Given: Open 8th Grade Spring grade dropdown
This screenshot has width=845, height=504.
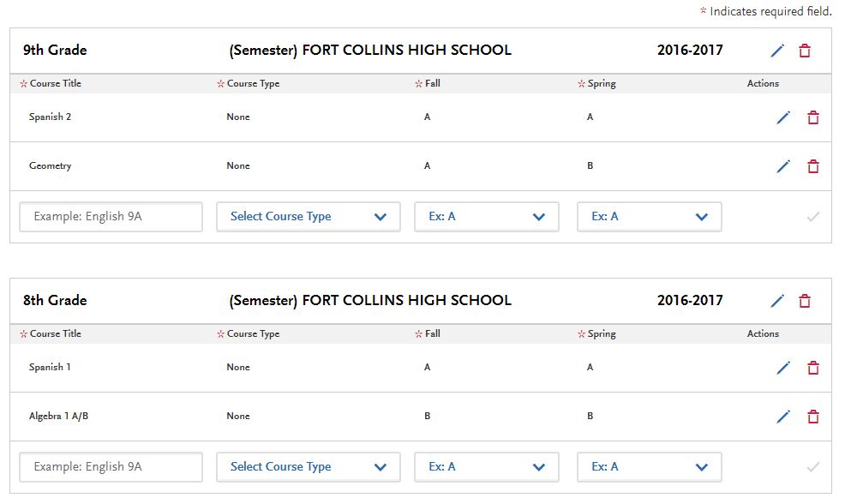Looking at the screenshot, I should pyautogui.click(x=650, y=467).
